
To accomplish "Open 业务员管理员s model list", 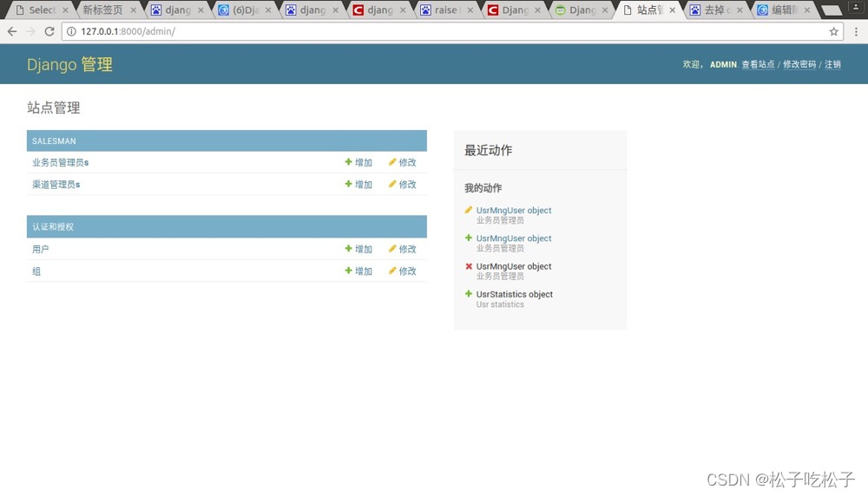I will [61, 162].
